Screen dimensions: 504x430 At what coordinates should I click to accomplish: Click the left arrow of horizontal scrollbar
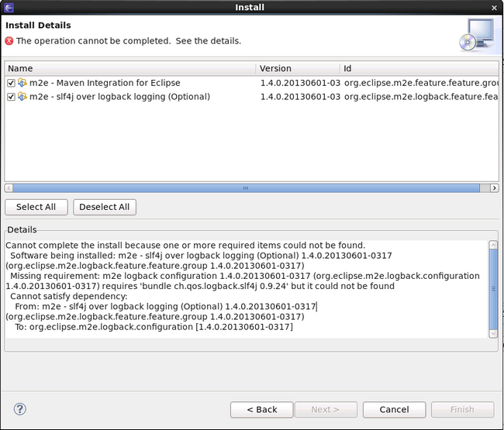(x=9, y=187)
